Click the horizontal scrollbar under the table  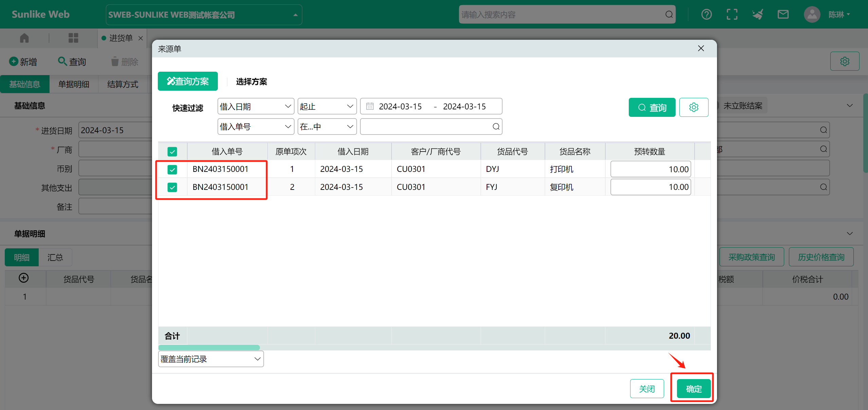pyautogui.click(x=209, y=347)
